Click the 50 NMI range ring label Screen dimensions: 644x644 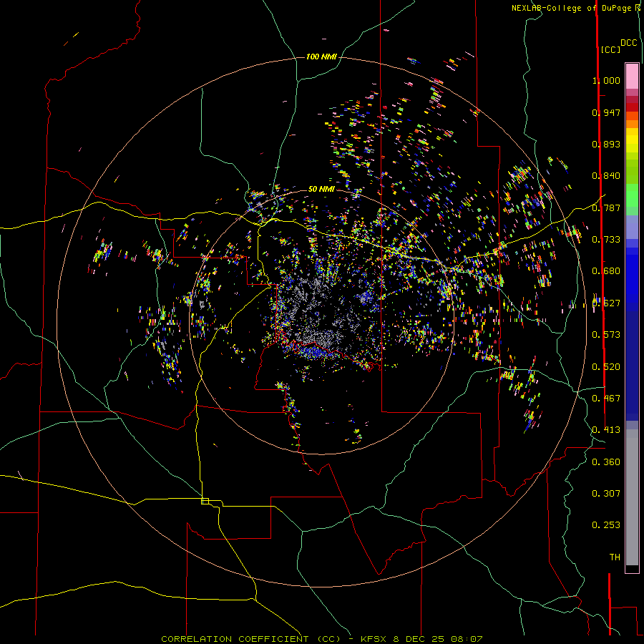pos(321,189)
